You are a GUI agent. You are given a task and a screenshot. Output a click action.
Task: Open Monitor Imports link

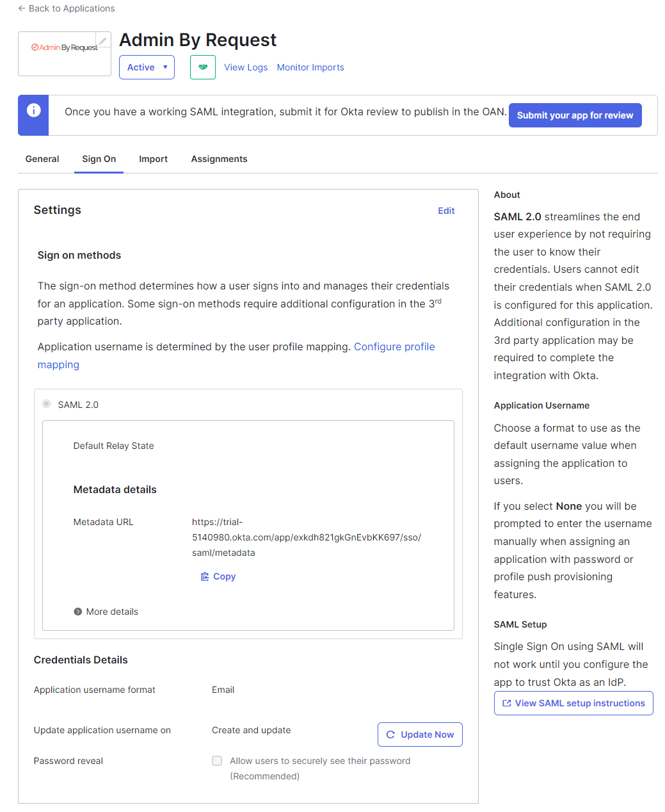click(x=310, y=67)
